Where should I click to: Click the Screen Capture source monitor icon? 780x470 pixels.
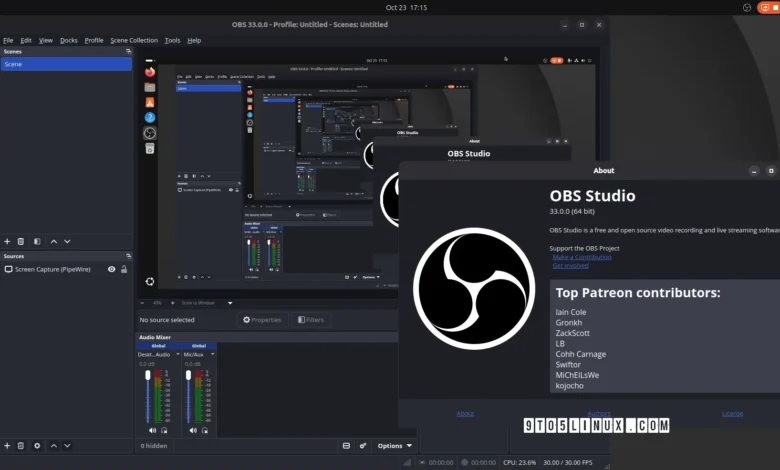(8, 269)
